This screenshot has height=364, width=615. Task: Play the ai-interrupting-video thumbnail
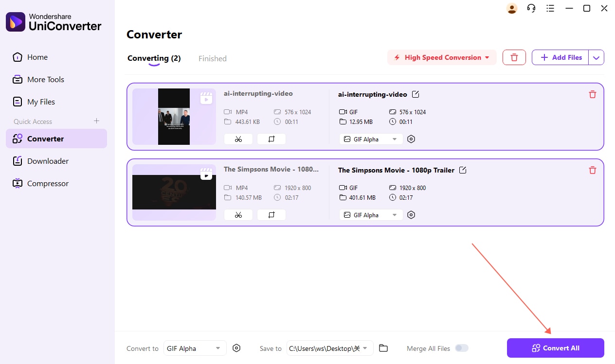click(x=206, y=98)
